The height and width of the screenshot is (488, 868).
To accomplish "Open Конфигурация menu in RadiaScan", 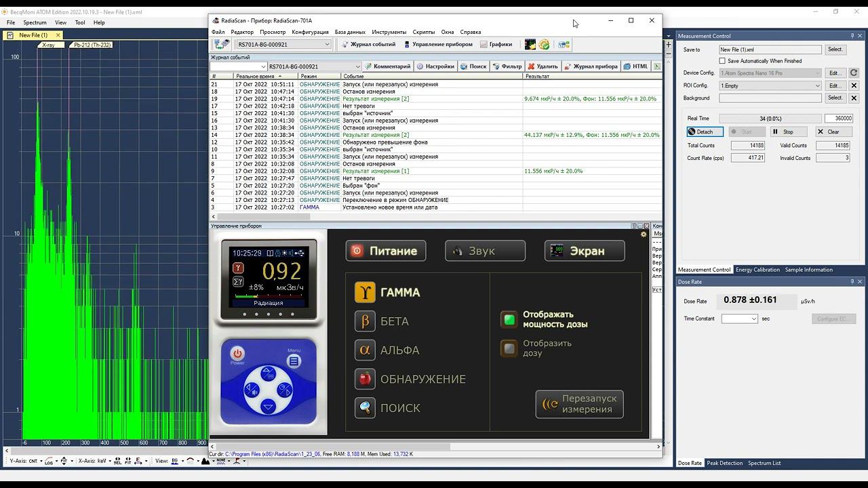I will (x=310, y=32).
